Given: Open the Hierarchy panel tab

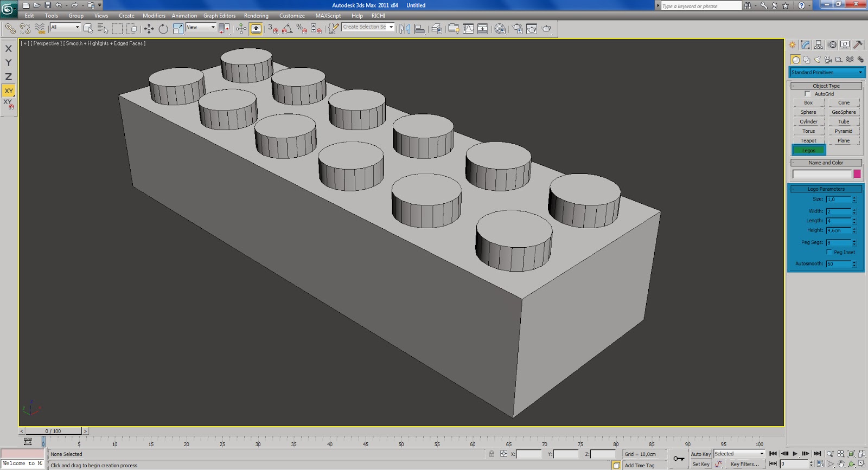Looking at the screenshot, I should (x=819, y=44).
